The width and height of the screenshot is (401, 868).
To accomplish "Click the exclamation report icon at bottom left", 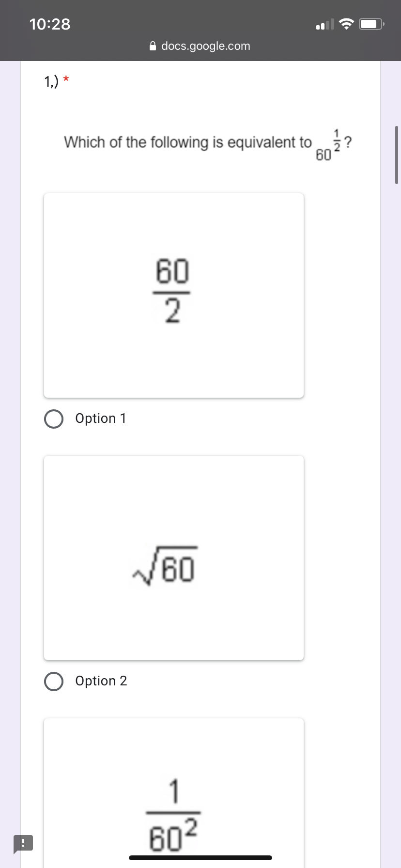I will 24,843.
